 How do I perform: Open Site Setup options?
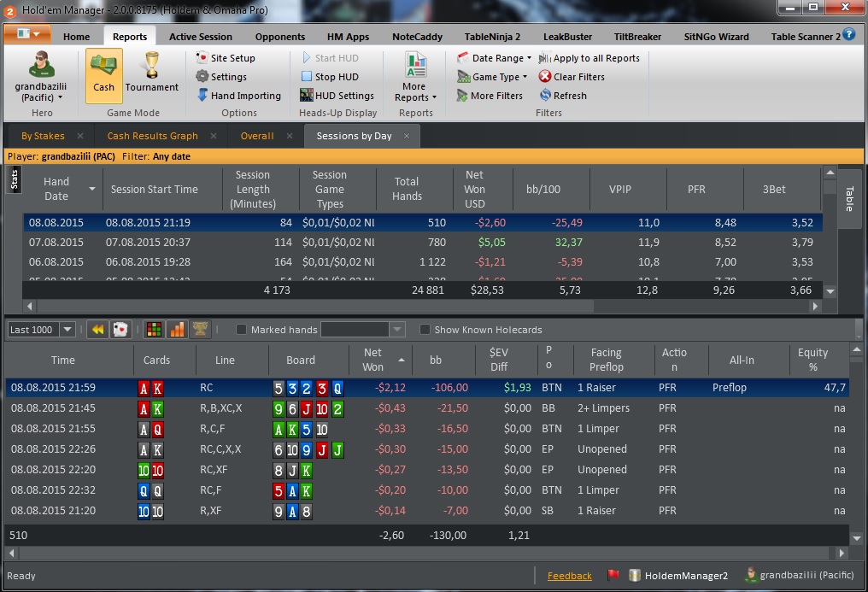pos(226,58)
